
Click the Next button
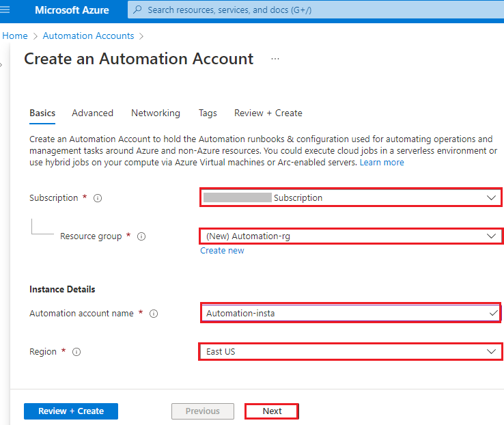point(272,411)
